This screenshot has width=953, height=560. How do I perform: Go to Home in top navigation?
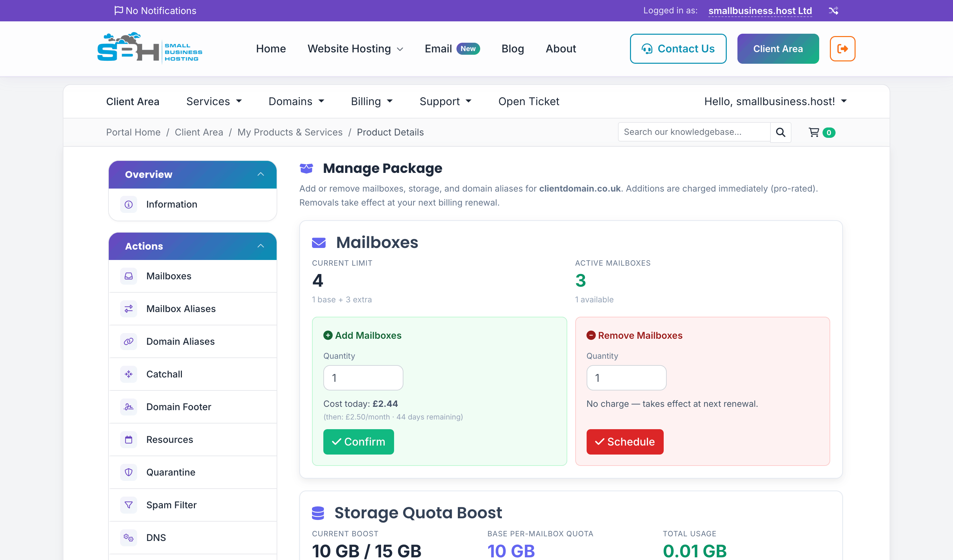271,49
